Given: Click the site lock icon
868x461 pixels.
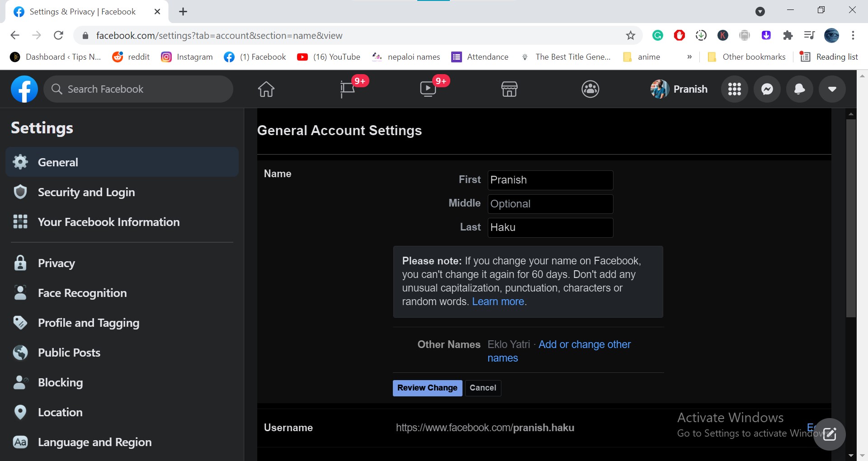Looking at the screenshot, I should [85, 35].
